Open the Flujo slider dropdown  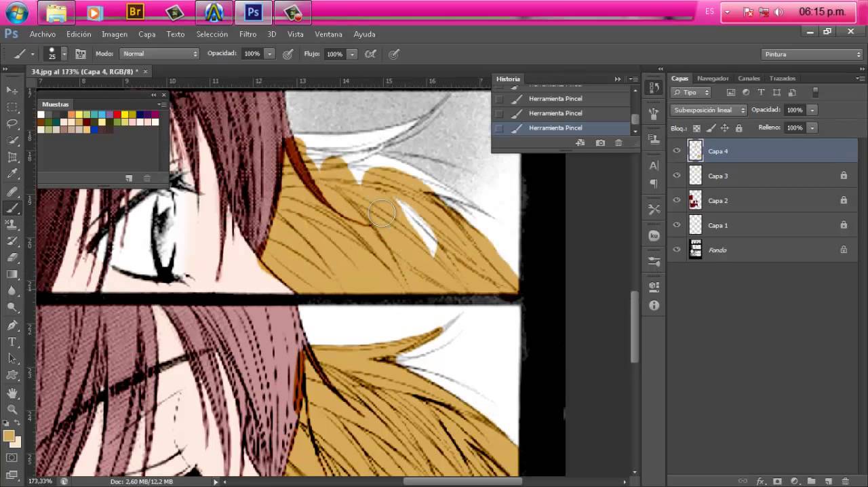[x=352, y=54]
